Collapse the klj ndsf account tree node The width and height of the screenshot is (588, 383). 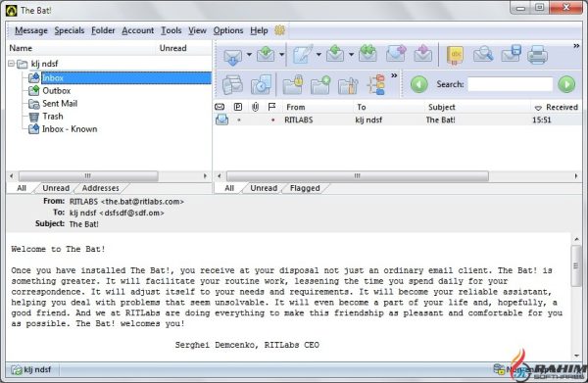coord(11,64)
